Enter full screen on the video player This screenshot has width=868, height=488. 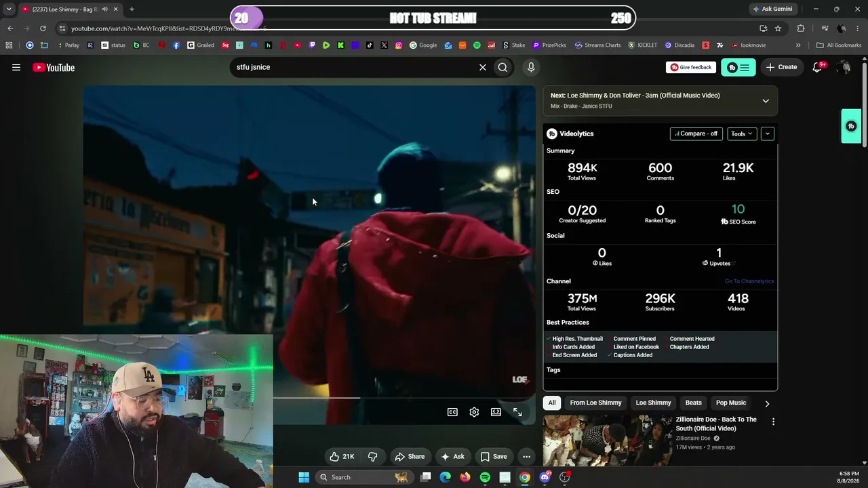point(517,412)
